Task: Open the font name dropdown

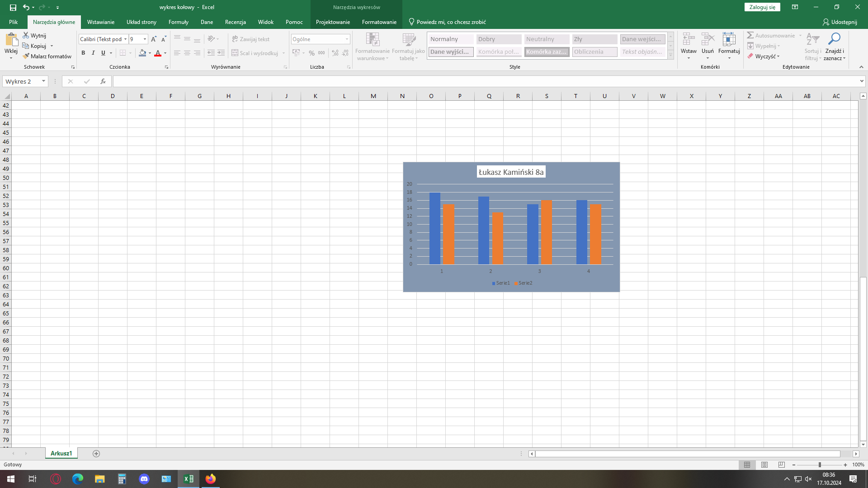Action: pyautogui.click(x=126, y=39)
